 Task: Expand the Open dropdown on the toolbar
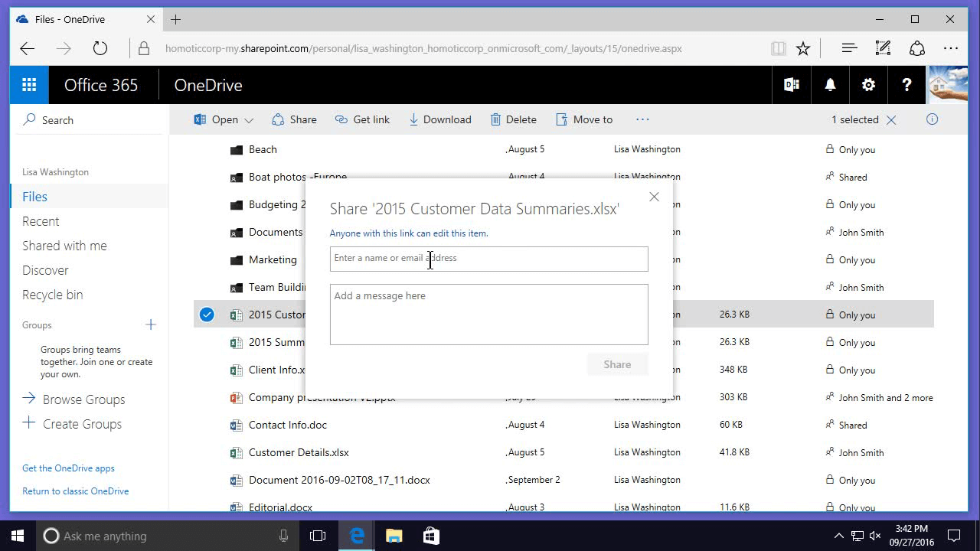(x=247, y=119)
